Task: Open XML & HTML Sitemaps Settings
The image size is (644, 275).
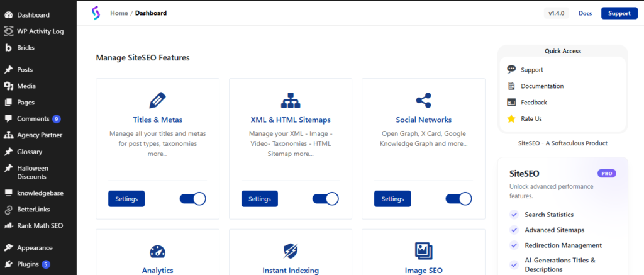Action: (x=260, y=199)
